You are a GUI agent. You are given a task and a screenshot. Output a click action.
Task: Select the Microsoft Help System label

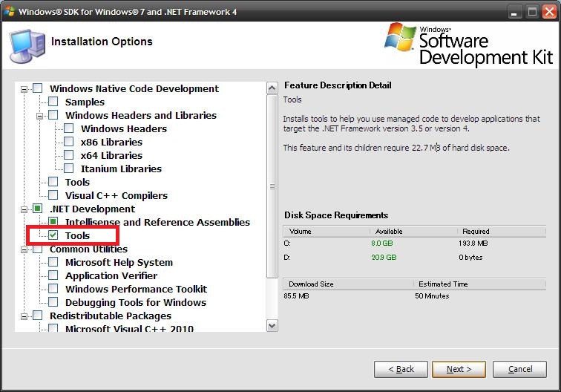click(119, 262)
